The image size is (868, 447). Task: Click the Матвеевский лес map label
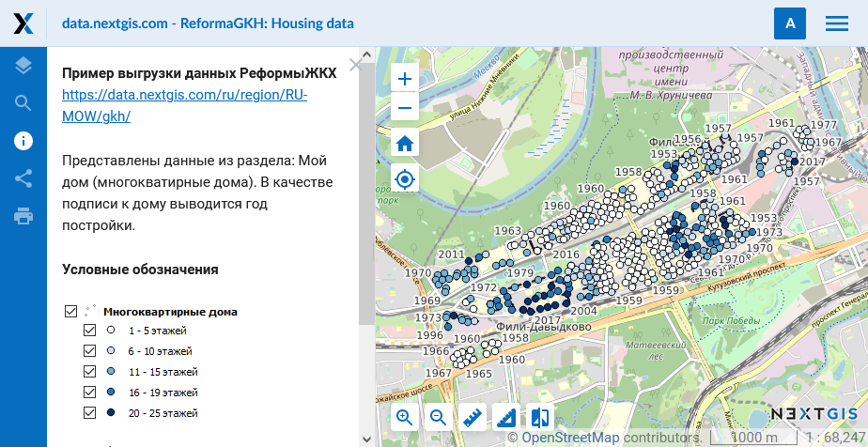pos(656,350)
